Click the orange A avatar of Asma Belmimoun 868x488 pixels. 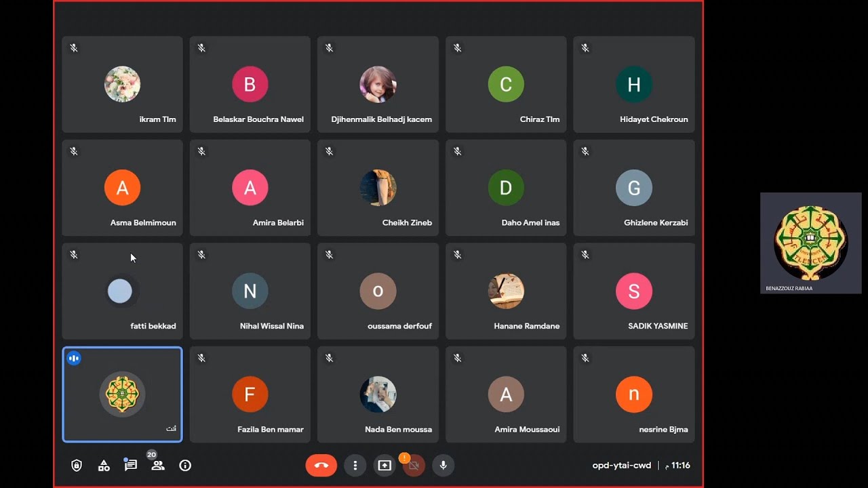[122, 188]
